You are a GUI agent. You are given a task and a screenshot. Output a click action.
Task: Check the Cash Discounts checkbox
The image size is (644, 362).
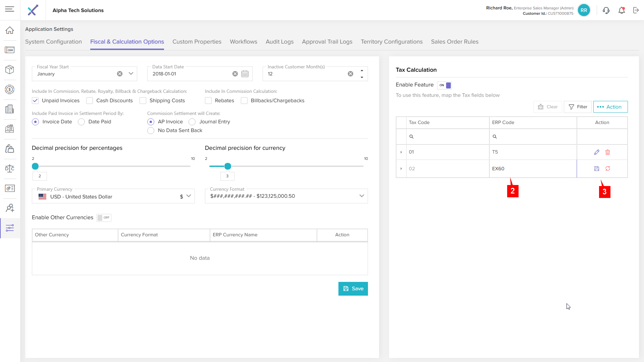click(90, 101)
